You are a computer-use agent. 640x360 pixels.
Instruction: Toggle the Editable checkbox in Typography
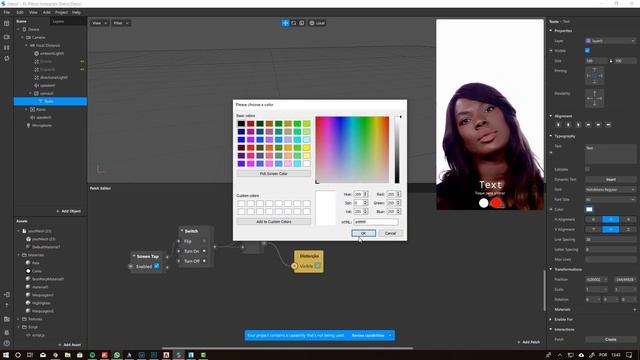coord(587,169)
